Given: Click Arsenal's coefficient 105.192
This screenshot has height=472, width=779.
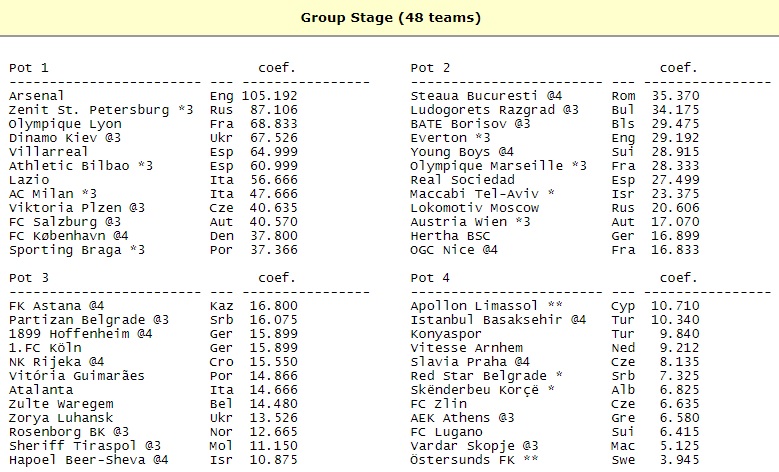Looking at the screenshot, I should pyautogui.click(x=269, y=96).
